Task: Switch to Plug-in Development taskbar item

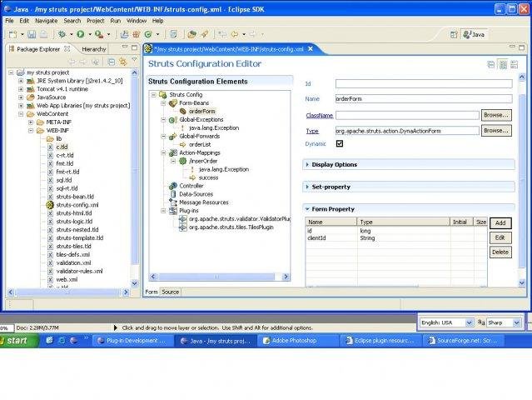Action: point(133,341)
